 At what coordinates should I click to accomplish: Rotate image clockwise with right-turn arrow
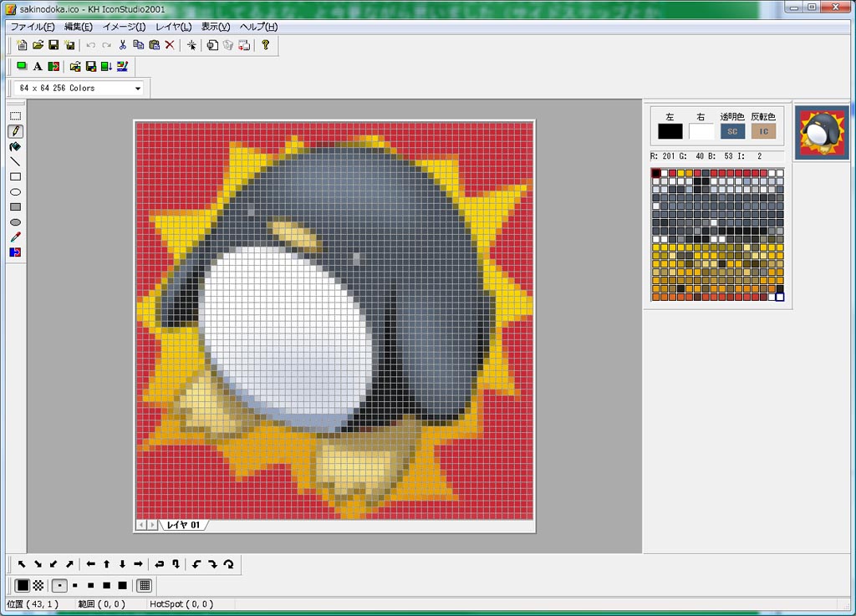click(212, 564)
